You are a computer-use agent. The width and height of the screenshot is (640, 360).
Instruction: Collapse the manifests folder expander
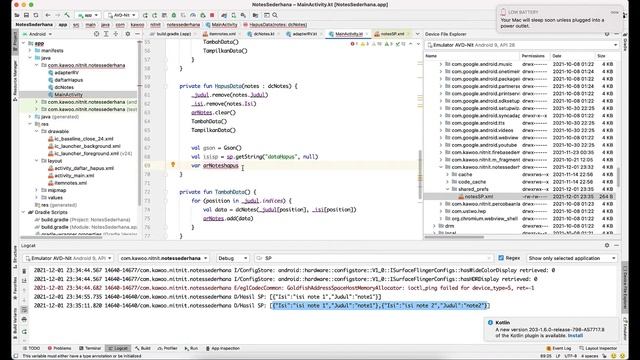click(x=30, y=51)
